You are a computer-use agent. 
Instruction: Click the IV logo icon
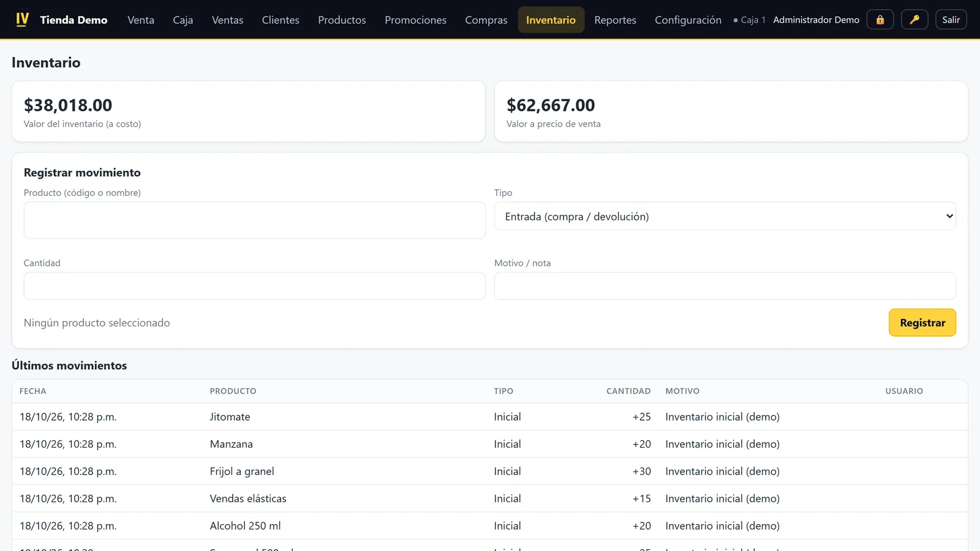pyautogui.click(x=22, y=20)
